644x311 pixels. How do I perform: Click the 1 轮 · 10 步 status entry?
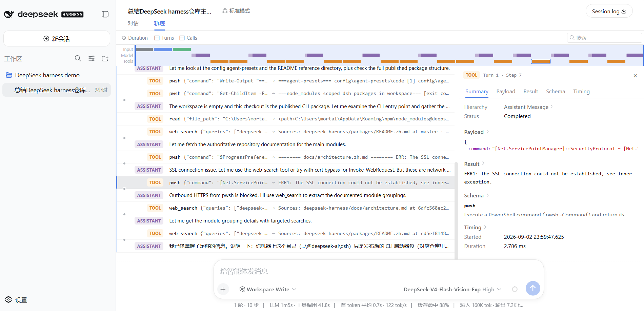pos(246,305)
